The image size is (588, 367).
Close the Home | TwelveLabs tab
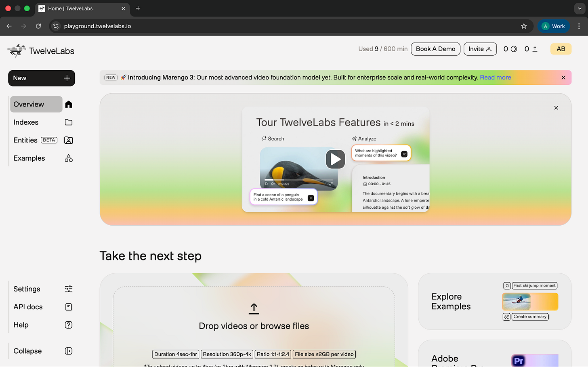pyautogui.click(x=123, y=8)
